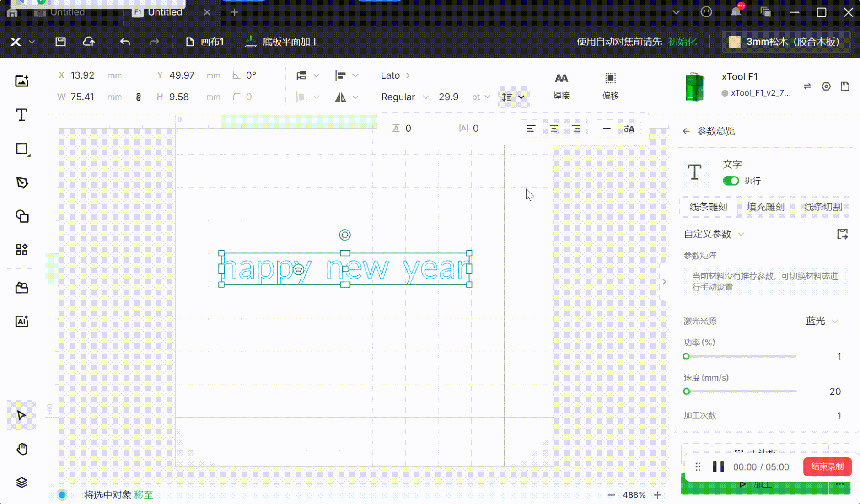Select the Rectangle shape tool
Image resolution: width=860 pixels, height=504 pixels.
point(21,149)
